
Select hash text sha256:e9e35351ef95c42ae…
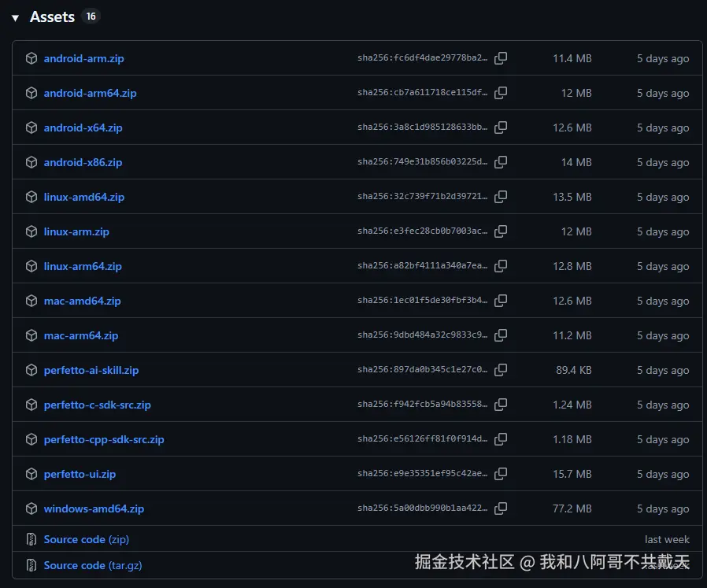click(423, 473)
